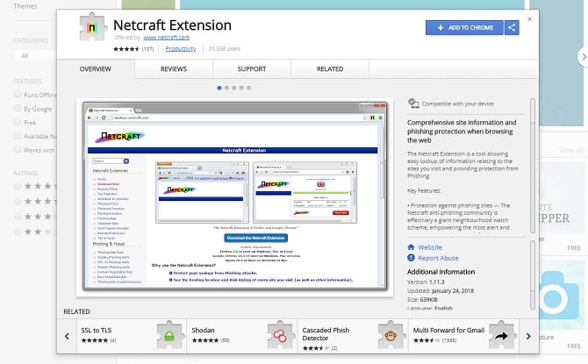The width and height of the screenshot is (588, 364).
Task: Open the SSL to TLS related extension
Action: [x=132, y=336]
